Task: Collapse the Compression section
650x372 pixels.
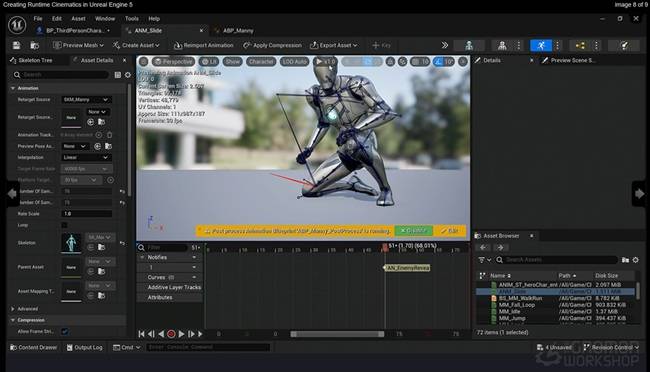Action: coord(13,320)
